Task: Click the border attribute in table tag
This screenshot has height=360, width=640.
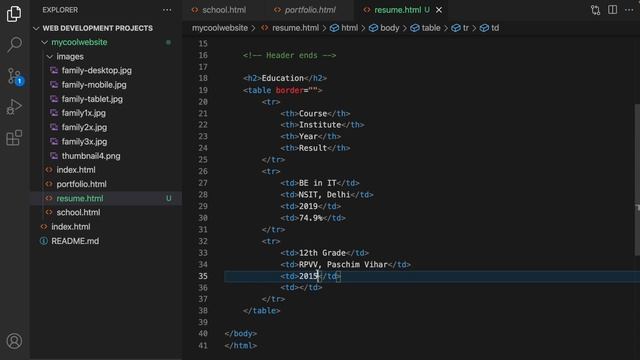Action: (289, 90)
